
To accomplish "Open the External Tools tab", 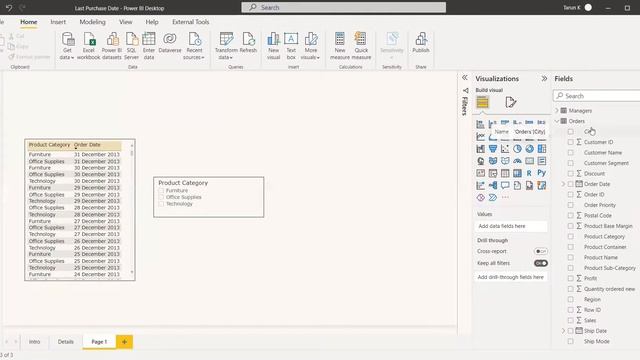I will click(191, 22).
